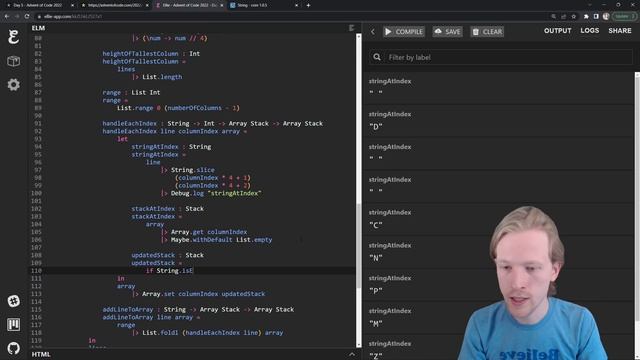Click 'Debug.log "stringAtIndex"' on line 100
The image size is (640, 360).
pyautogui.click(x=216, y=193)
